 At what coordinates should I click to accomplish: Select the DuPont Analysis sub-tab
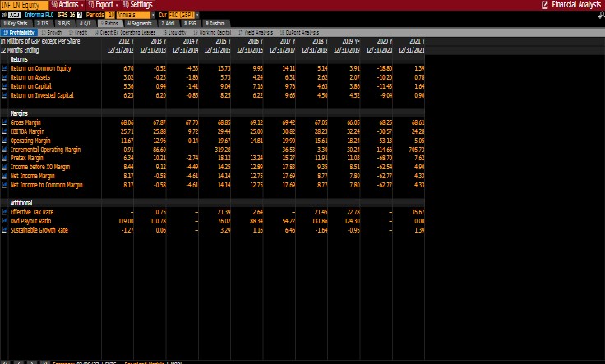click(299, 32)
